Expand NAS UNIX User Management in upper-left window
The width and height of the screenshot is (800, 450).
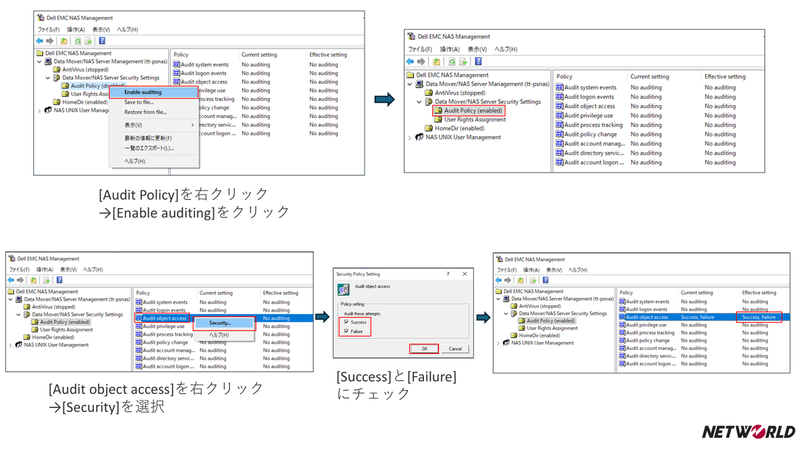[39, 111]
